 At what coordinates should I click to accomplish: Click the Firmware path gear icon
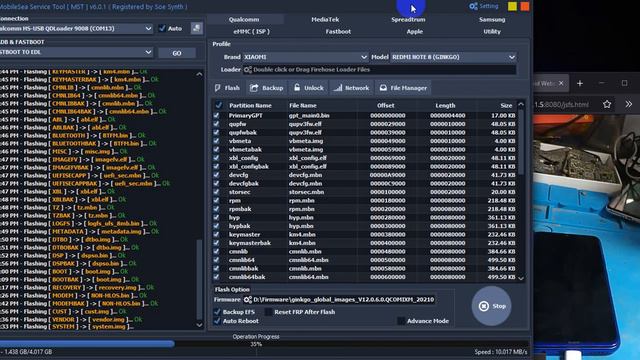247,300
